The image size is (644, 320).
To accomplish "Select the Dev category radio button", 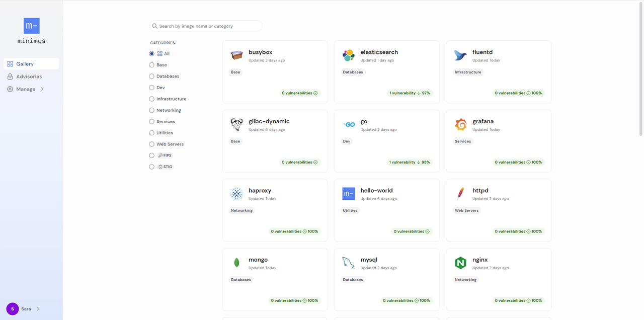I will 151,88.
